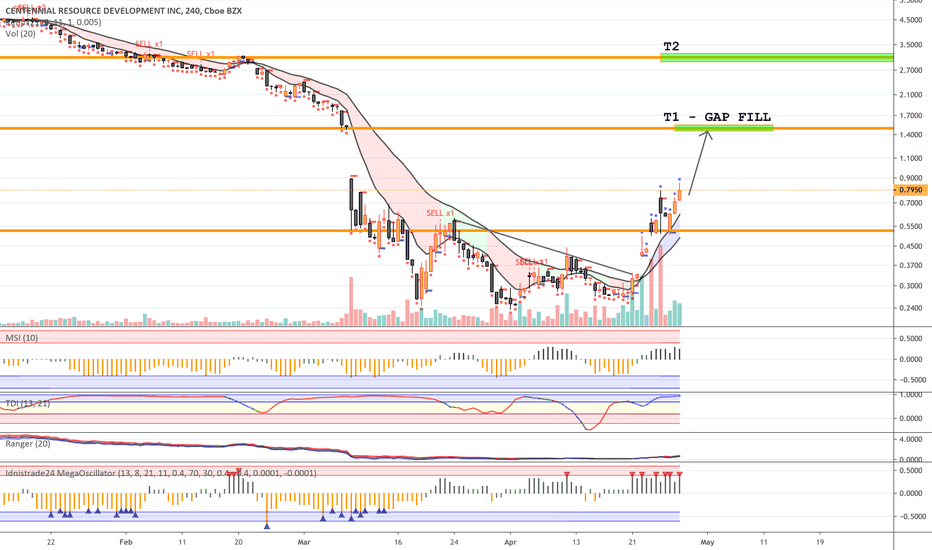Screen dimensions: 932x550
Task: Click the 0.9000 price scale label
Action: coord(911,178)
